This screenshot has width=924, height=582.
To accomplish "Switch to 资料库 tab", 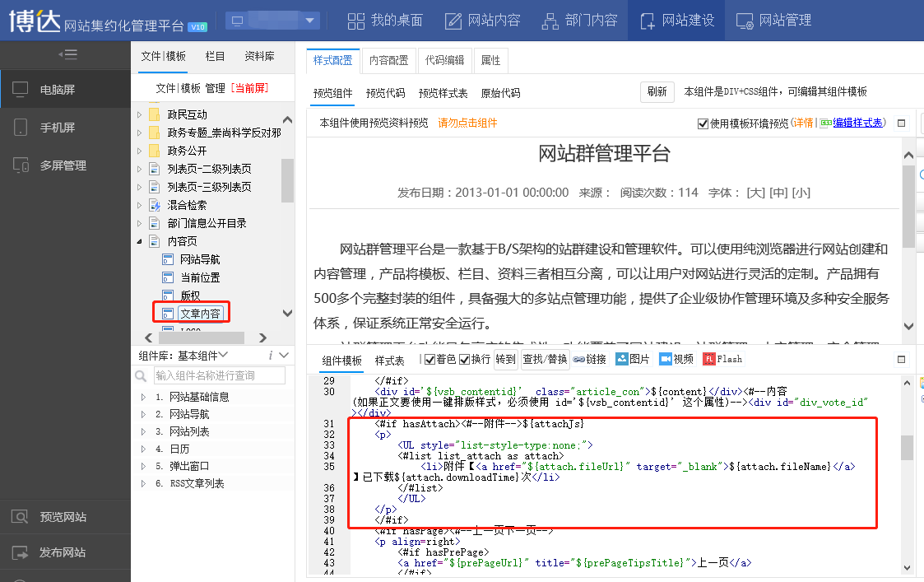I will click(259, 56).
